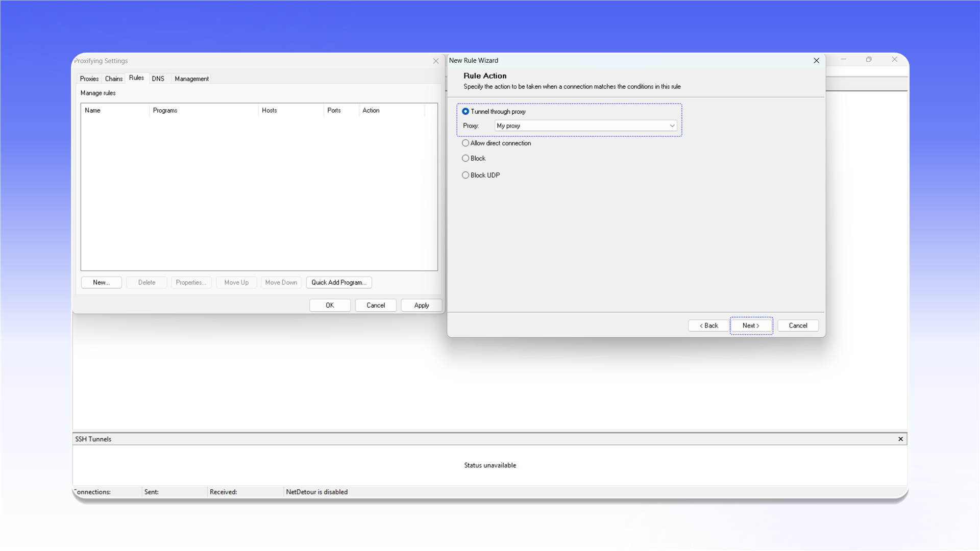This screenshot has width=980, height=551.
Task: Open the Proxy dropdown showing My proxy
Action: click(x=585, y=126)
